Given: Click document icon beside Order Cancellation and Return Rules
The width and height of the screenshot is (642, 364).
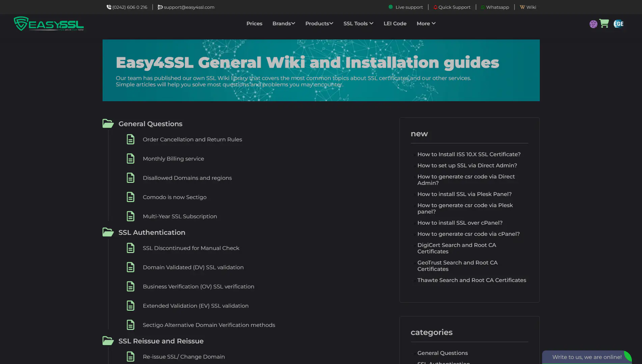Looking at the screenshot, I should pos(131,139).
